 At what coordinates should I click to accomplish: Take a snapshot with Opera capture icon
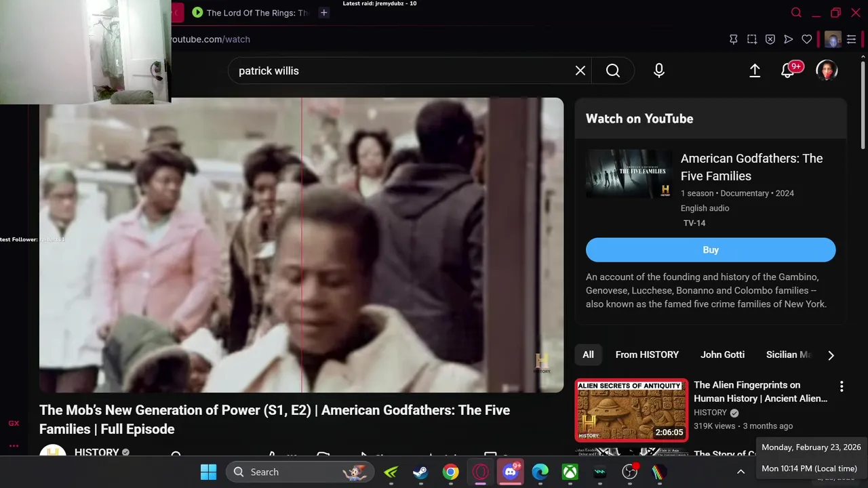[x=752, y=39]
